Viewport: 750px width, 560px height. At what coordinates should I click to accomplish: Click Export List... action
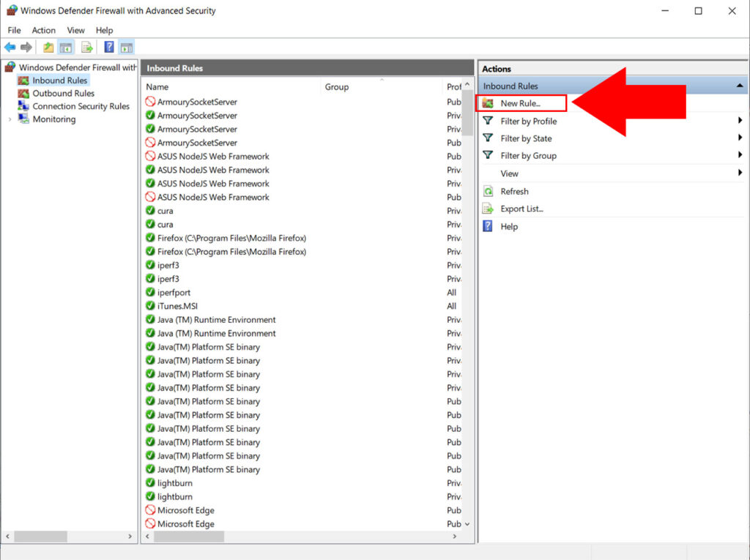521,209
